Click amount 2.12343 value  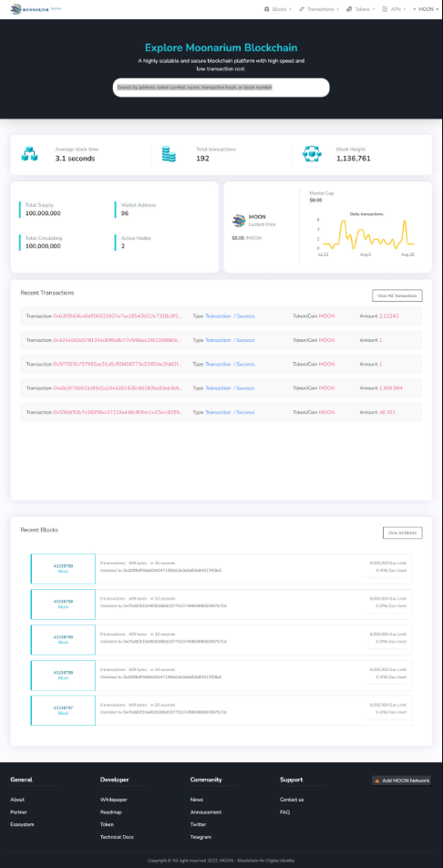pos(388,316)
